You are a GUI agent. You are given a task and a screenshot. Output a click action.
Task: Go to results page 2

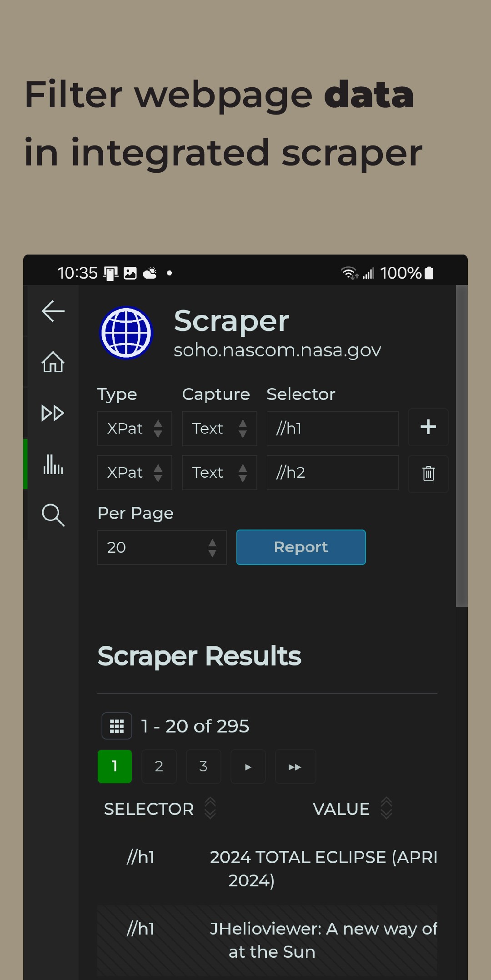click(x=159, y=766)
